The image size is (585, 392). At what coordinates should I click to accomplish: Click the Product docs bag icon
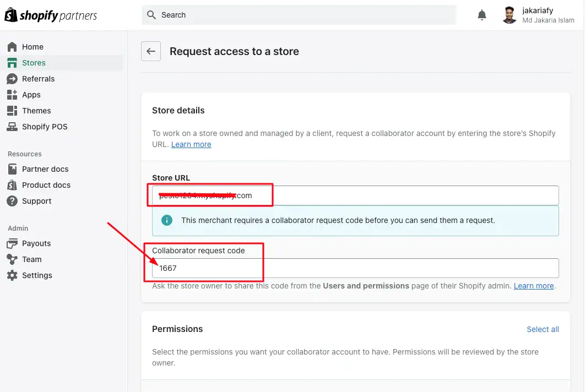[12, 185]
